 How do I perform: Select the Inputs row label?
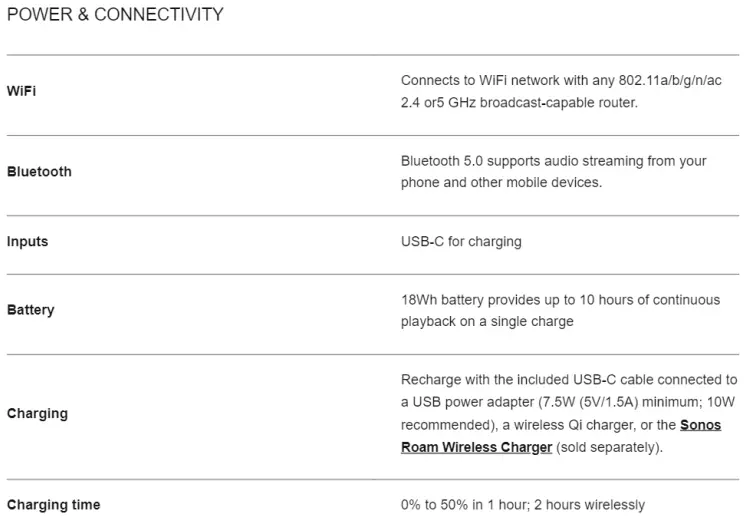click(27, 241)
